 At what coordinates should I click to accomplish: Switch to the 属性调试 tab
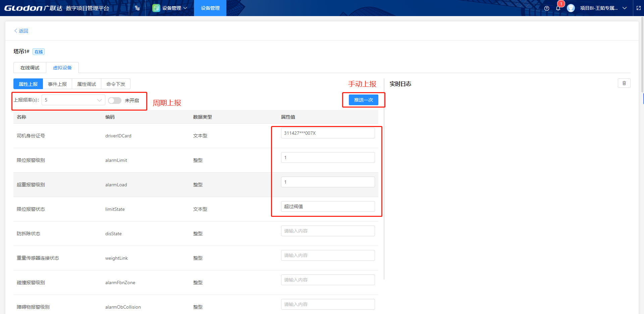click(87, 84)
